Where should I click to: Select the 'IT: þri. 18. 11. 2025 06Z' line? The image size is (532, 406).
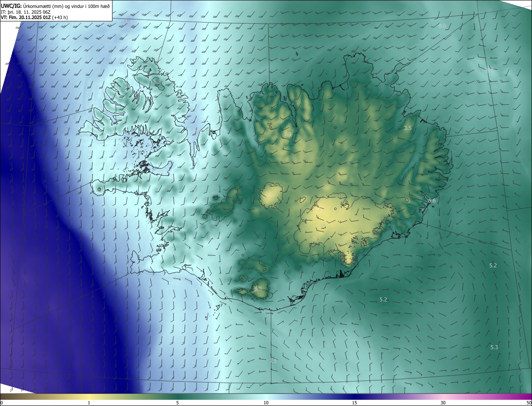pyautogui.click(x=26, y=12)
